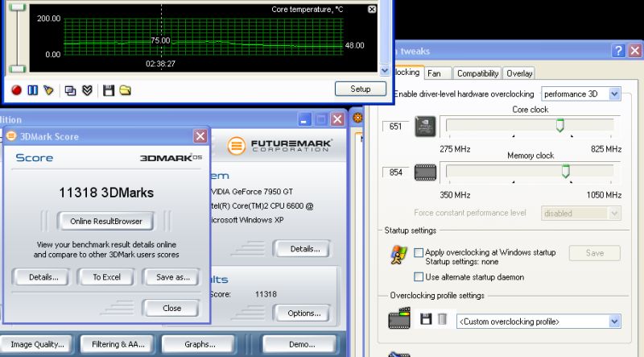
Task: Click the Close button in score dialog
Action: (171, 308)
